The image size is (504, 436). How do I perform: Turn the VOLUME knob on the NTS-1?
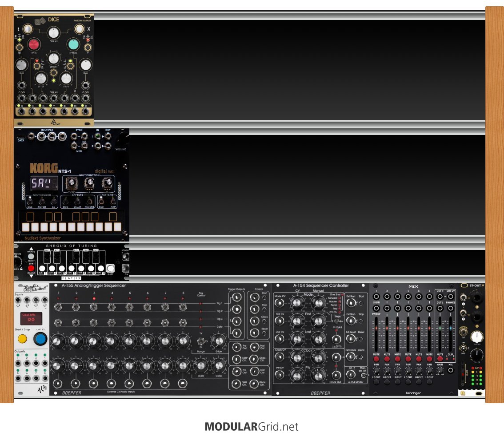click(124, 139)
